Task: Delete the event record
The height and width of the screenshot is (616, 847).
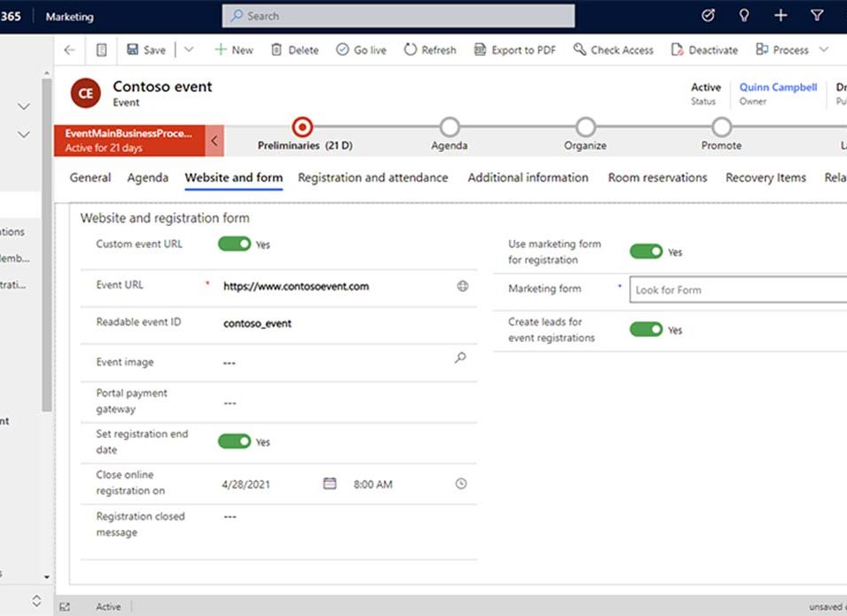Action: [295, 49]
